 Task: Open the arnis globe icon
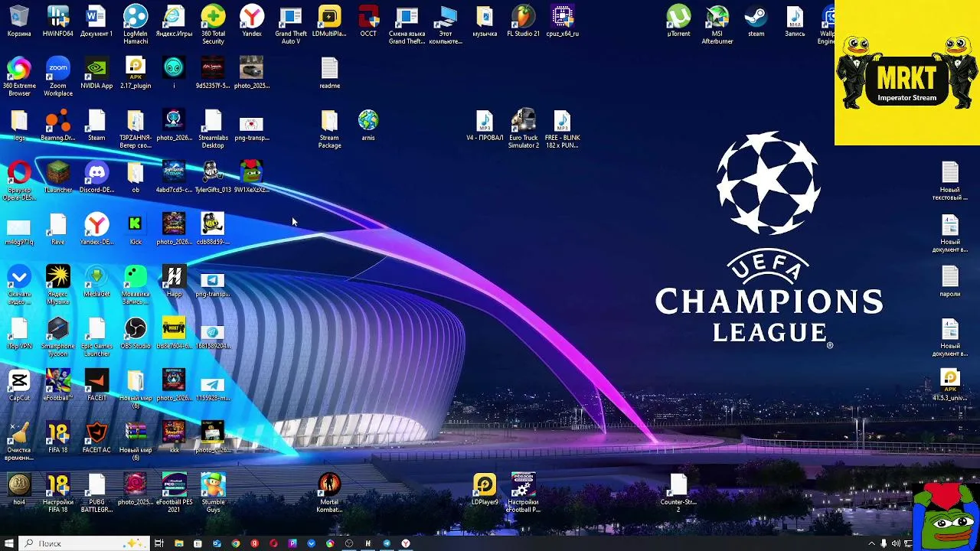click(x=368, y=126)
